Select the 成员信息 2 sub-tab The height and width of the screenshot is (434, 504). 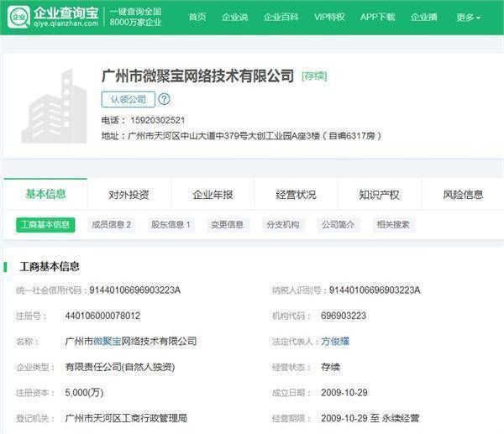tap(112, 225)
